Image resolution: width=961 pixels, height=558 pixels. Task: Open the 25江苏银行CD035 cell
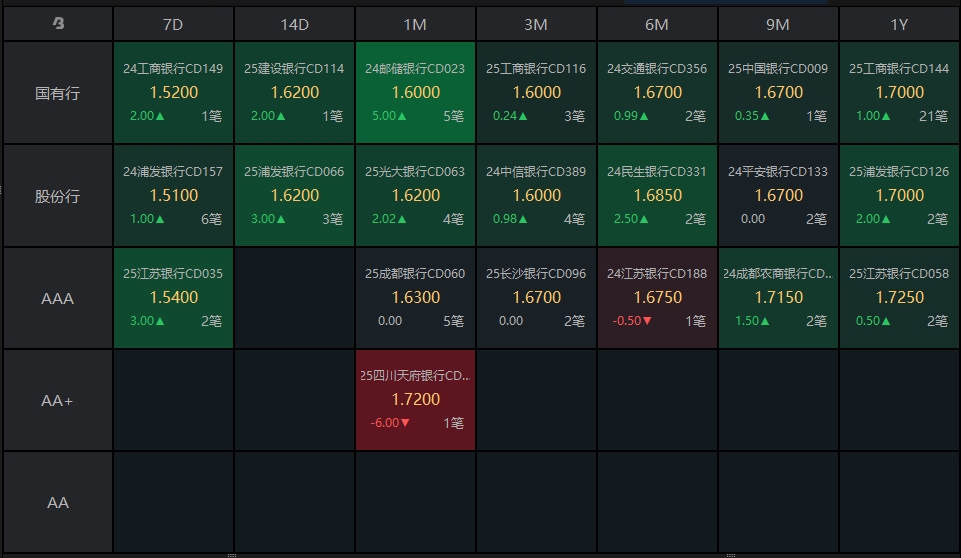173,298
